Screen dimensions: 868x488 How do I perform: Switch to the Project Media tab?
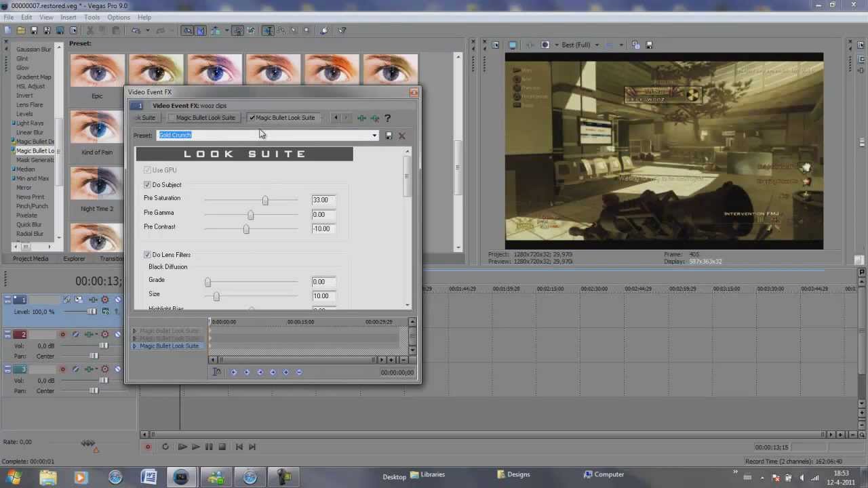pyautogui.click(x=31, y=259)
